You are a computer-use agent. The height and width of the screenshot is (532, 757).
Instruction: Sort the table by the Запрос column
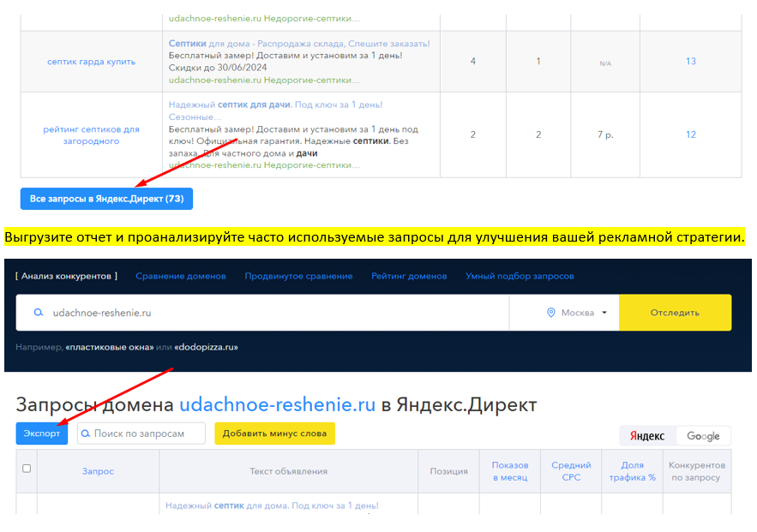point(98,471)
